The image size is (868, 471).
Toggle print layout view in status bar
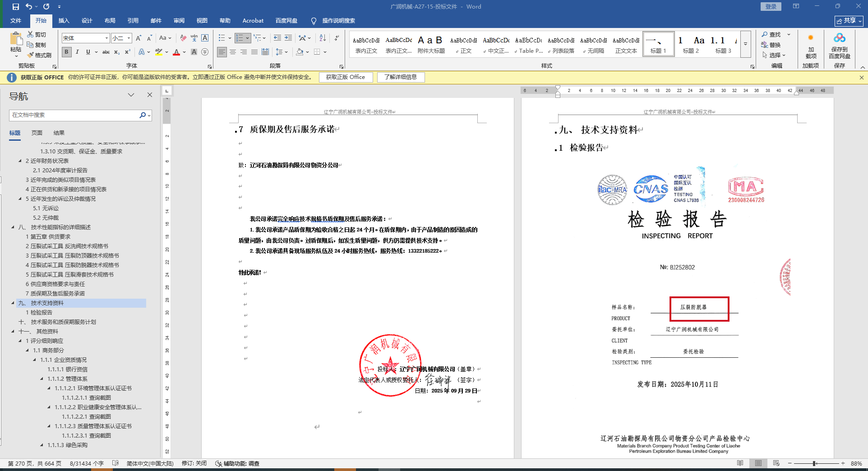point(758,463)
